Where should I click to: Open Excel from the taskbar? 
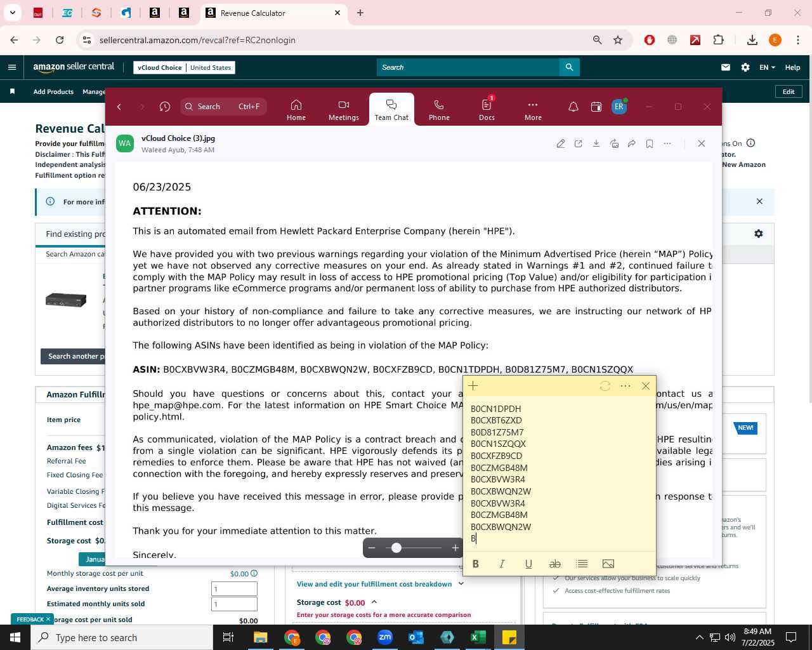pyautogui.click(x=478, y=637)
